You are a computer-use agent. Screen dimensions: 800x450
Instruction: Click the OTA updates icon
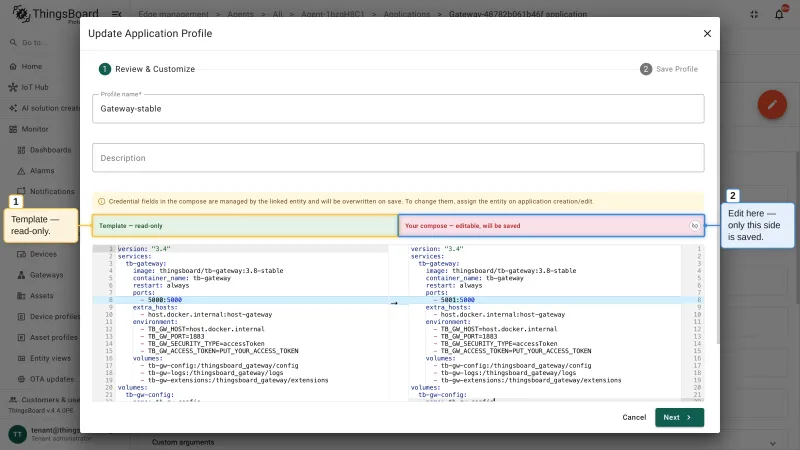pos(21,379)
